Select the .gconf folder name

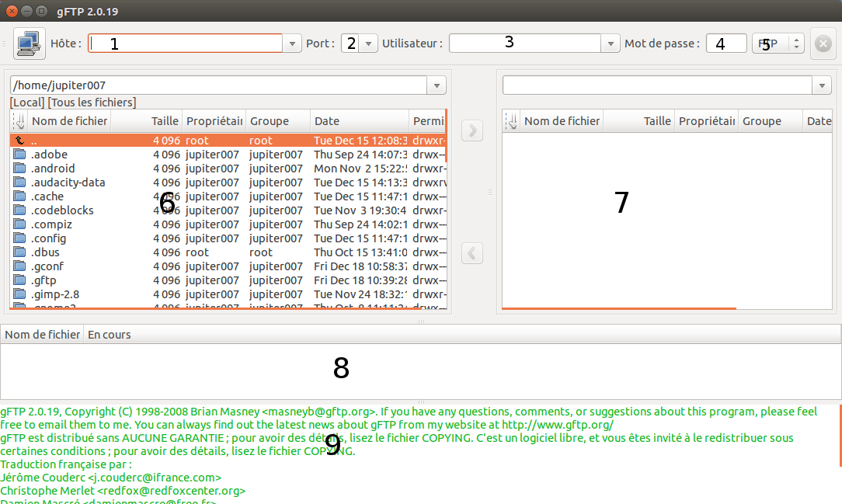coord(47,266)
